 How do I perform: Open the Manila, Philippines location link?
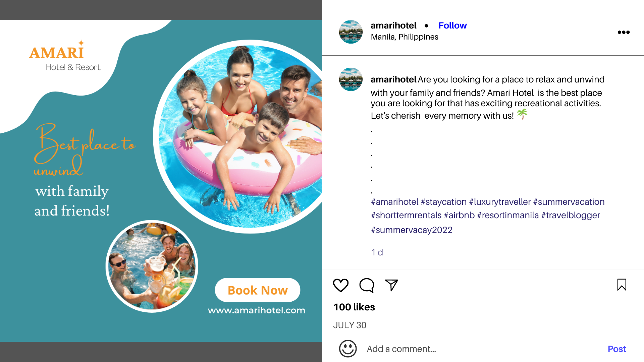tap(405, 37)
